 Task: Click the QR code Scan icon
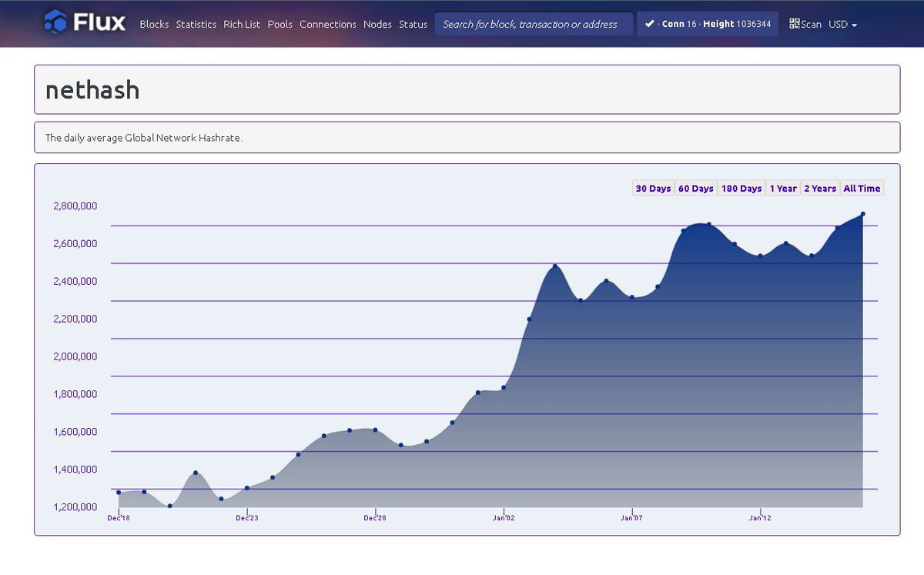(x=795, y=24)
